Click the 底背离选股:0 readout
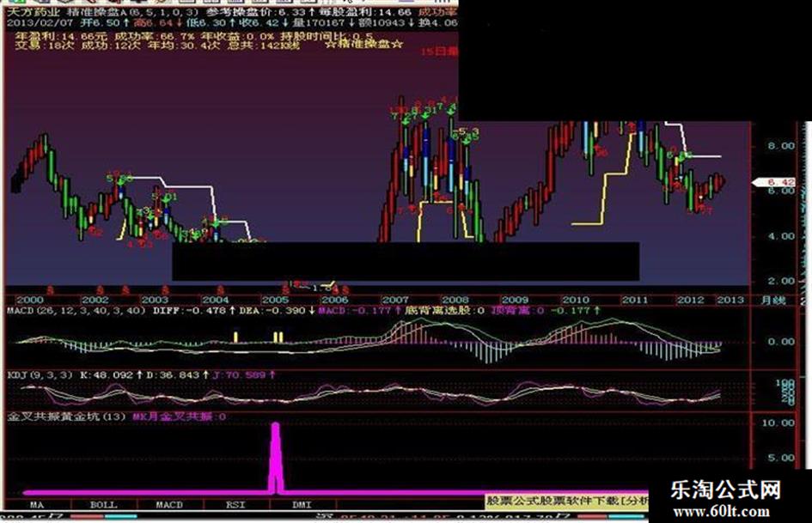 click(x=444, y=311)
